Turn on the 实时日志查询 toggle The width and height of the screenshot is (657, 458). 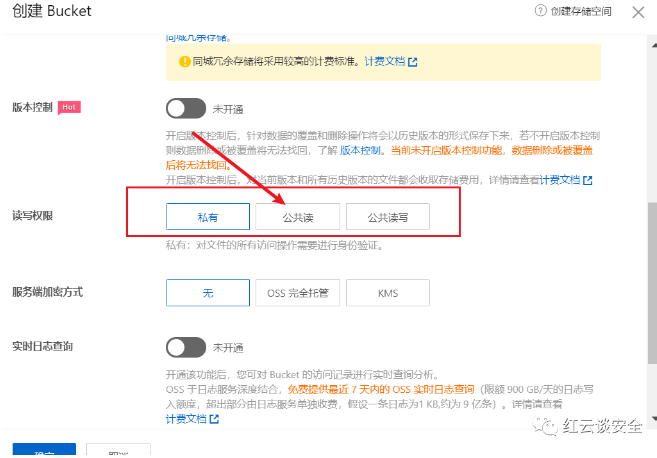pos(185,347)
